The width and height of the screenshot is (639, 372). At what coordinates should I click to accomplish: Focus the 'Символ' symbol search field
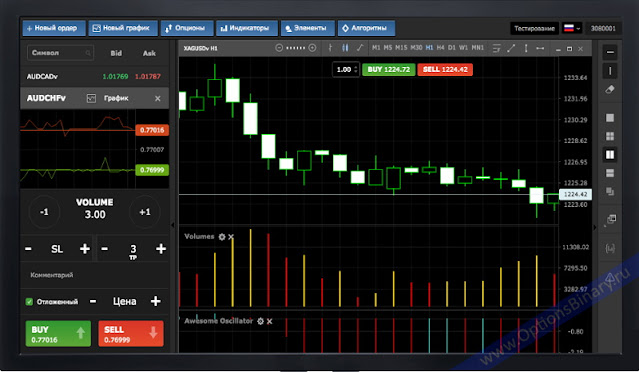coord(60,53)
